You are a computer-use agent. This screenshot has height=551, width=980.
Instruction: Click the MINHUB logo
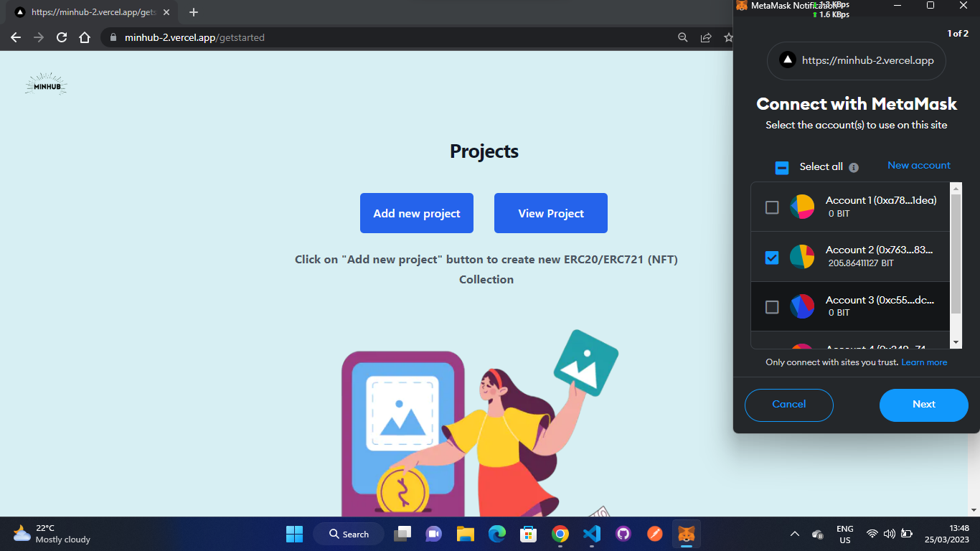[45, 83]
